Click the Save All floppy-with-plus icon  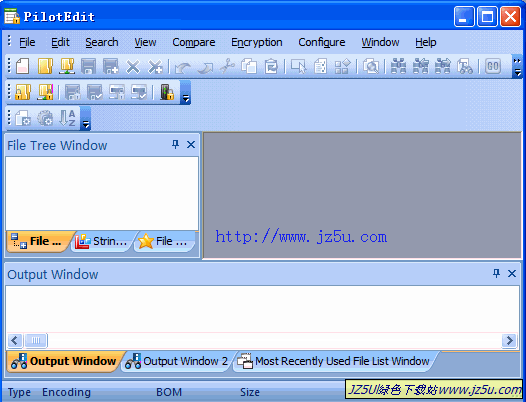pyautogui.click(x=111, y=66)
